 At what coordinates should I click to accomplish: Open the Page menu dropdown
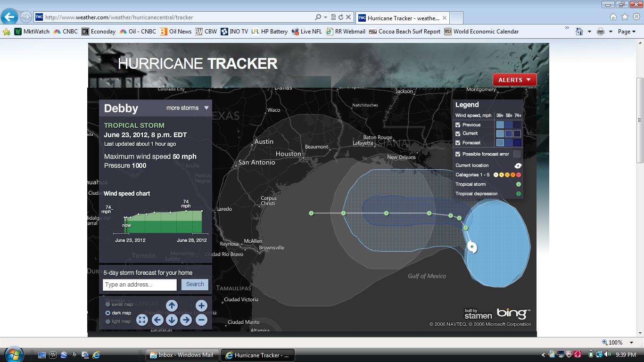click(627, 32)
